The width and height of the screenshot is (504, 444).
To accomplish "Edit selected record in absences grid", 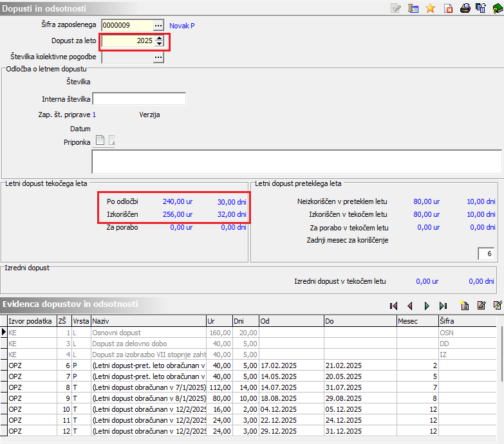I will click(481, 306).
